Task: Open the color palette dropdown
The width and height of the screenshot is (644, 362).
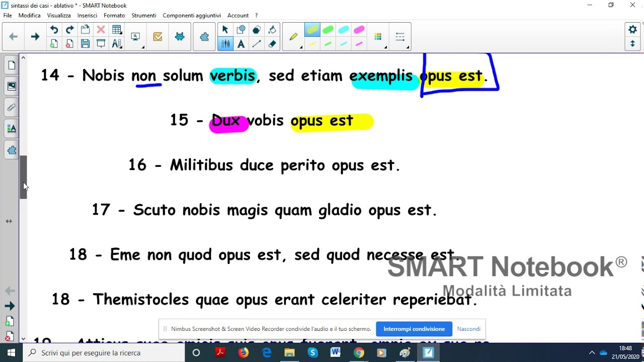Action: [x=379, y=37]
